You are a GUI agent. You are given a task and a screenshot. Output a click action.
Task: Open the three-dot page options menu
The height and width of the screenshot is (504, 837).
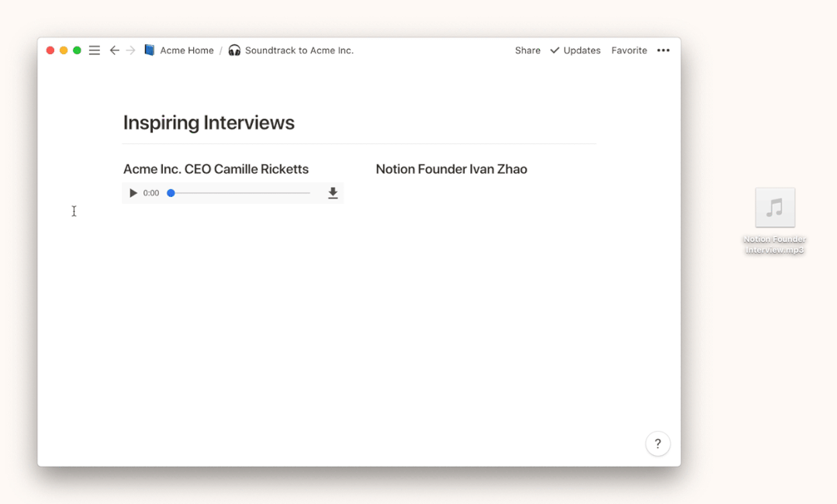[663, 50]
